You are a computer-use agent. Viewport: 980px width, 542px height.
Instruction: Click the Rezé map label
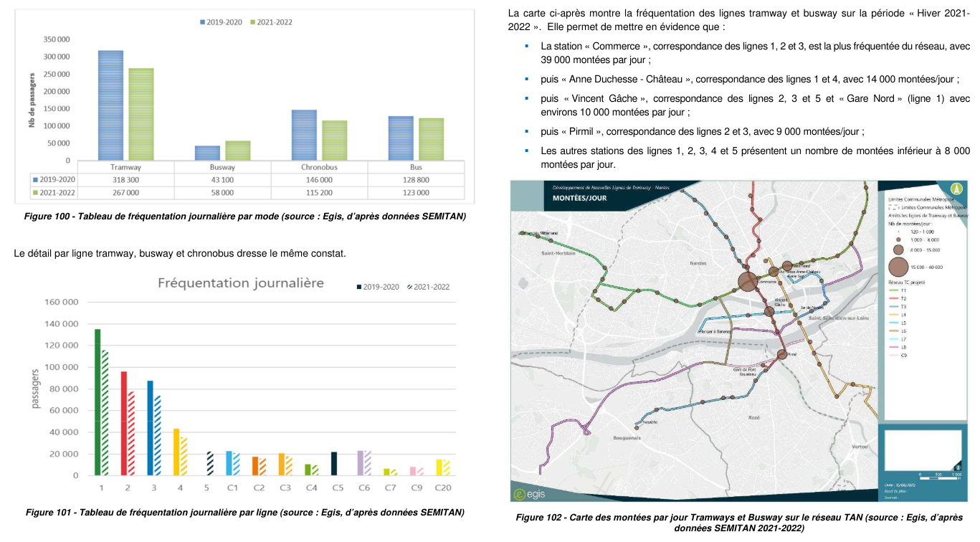tap(753, 417)
